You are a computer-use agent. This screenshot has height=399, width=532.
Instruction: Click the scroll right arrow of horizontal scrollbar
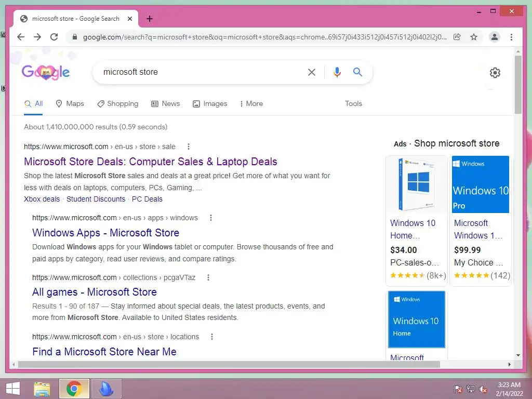pos(509,364)
